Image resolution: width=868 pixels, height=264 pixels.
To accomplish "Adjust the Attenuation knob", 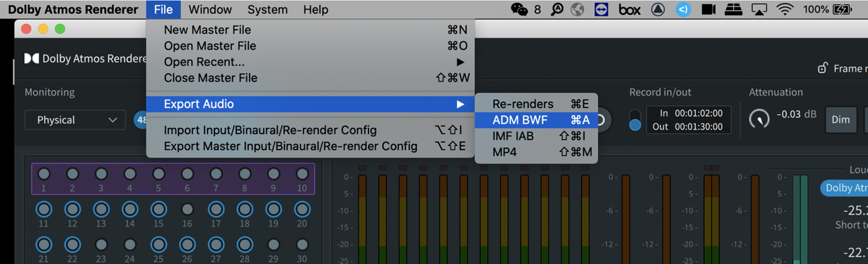I will point(759,119).
